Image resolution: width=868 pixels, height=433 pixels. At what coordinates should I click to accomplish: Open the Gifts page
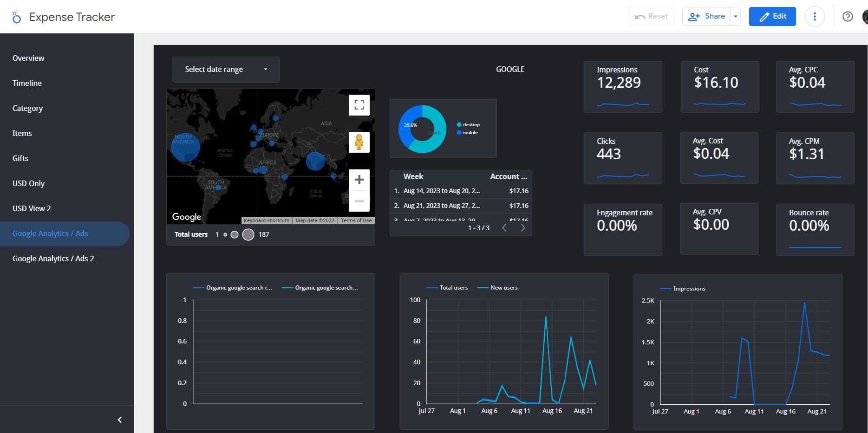coord(65,158)
